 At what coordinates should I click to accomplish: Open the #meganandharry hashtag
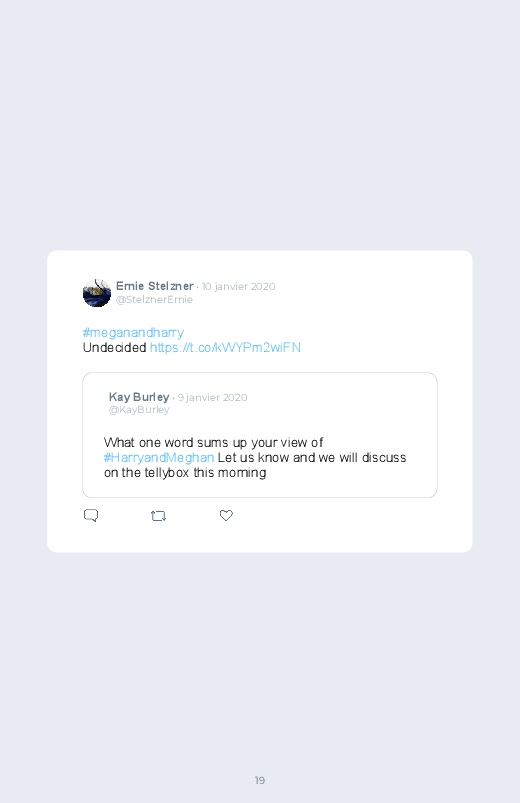tap(133, 332)
